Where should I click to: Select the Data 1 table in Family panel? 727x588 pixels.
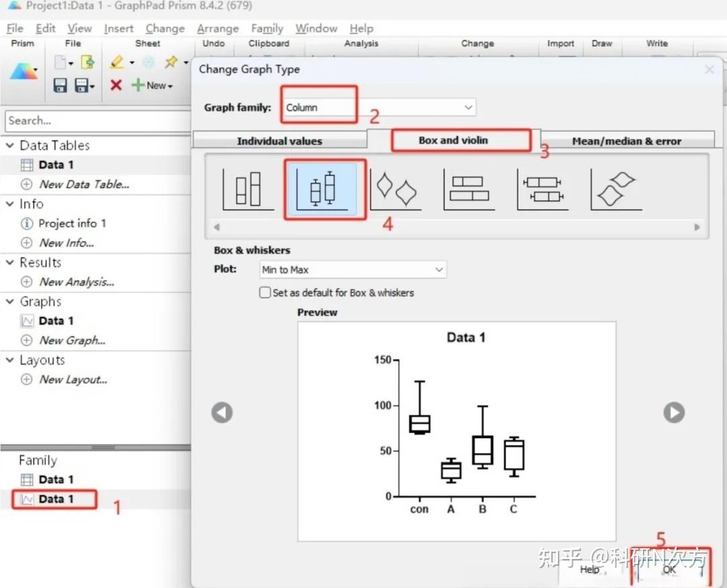coord(55,479)
